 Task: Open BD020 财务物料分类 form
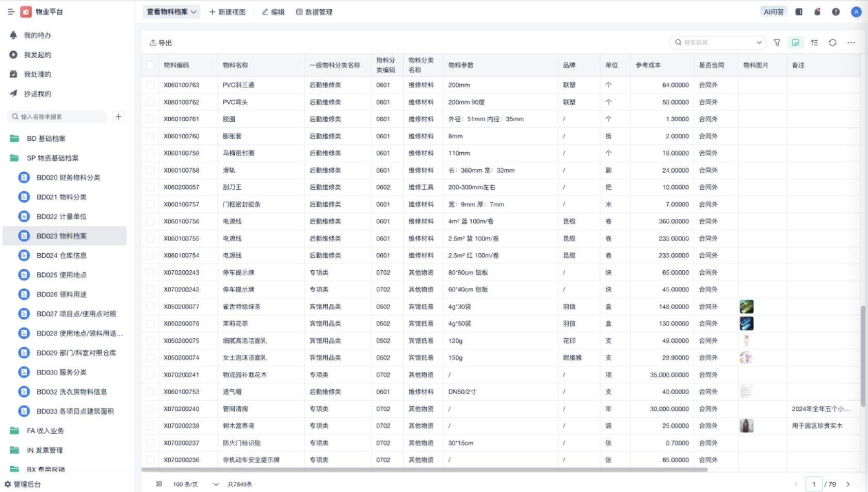click(x=65, y=177)
